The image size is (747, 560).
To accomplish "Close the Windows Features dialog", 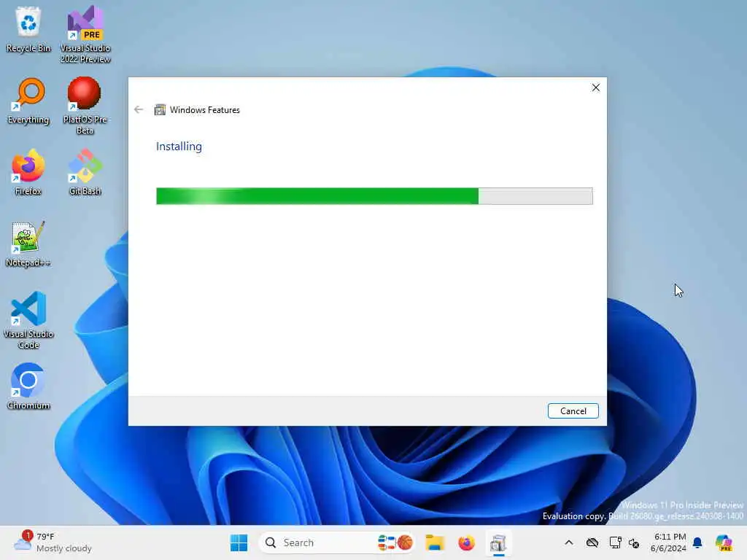I will [595, 87].
